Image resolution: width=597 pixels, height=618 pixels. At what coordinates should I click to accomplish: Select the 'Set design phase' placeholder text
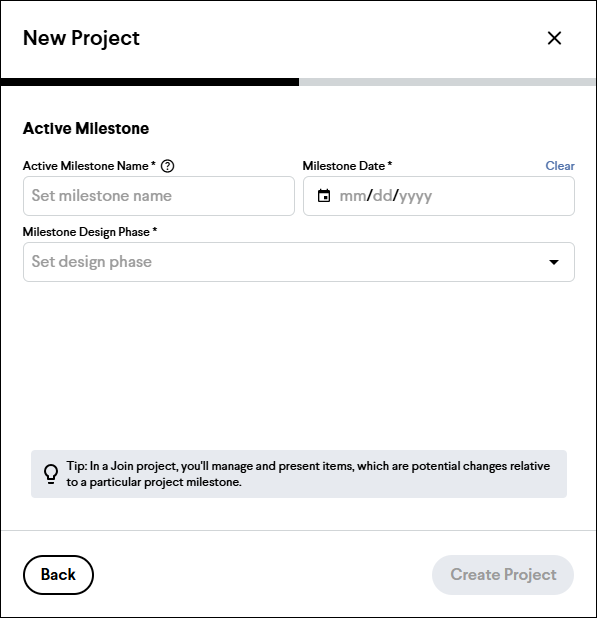coord(91,262)
